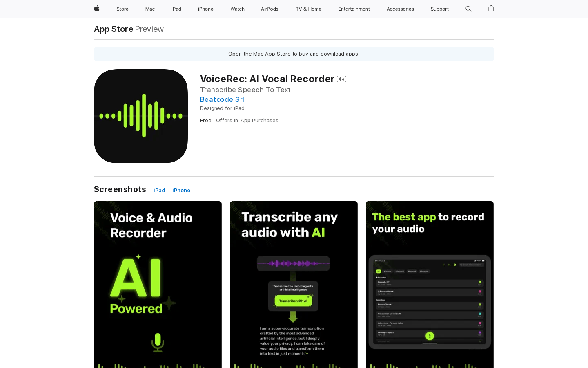
Task: View the Voice & Audio Recorder screenshot
Action: 158,285
